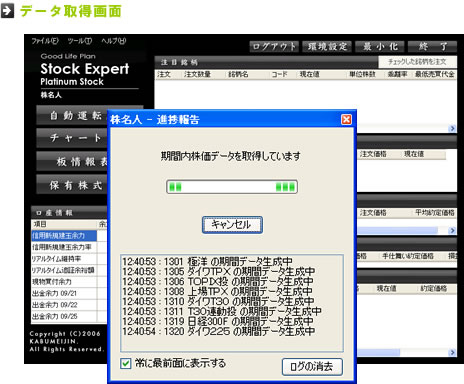This screenshot has height=384, width=464.
Task: Click 注文数量 column header in 注目銘柄
Action: pos(203,74)
